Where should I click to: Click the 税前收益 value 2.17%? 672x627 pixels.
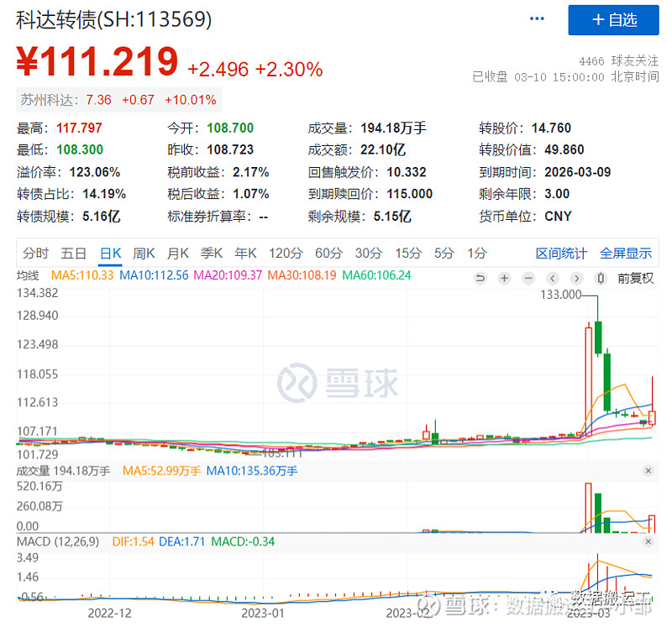click(250, 172)
